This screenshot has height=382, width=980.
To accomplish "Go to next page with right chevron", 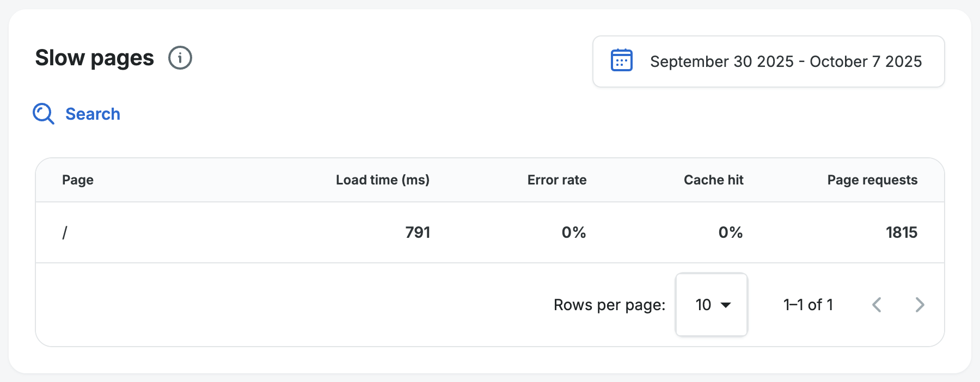I will [920, 305].
